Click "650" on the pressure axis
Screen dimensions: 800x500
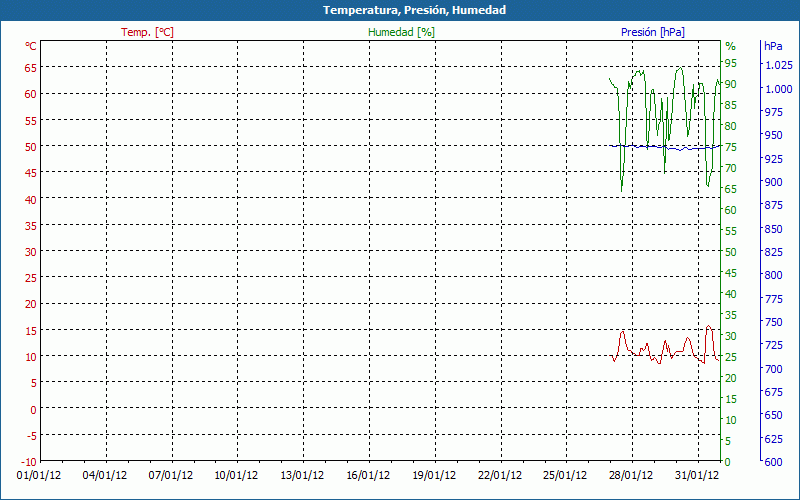coord(773,415)
